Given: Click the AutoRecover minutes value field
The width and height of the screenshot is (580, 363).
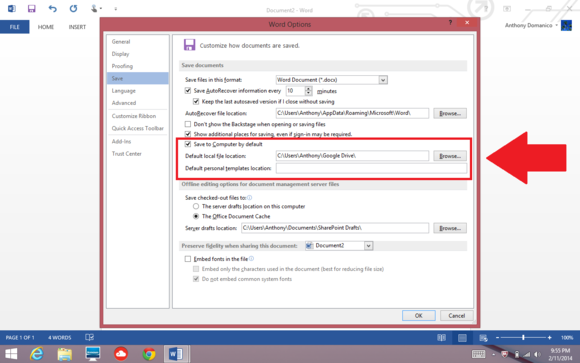Looking at the screenshot, I should (295, 91).
